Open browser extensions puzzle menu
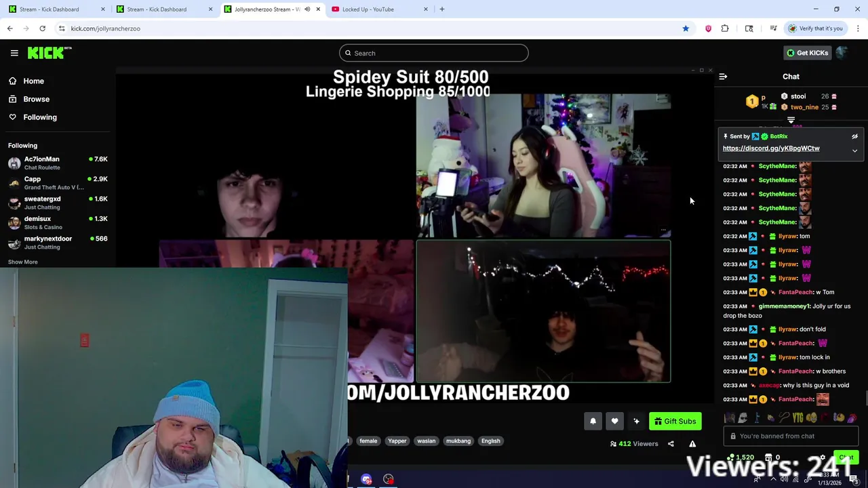 tap(725, 28)
